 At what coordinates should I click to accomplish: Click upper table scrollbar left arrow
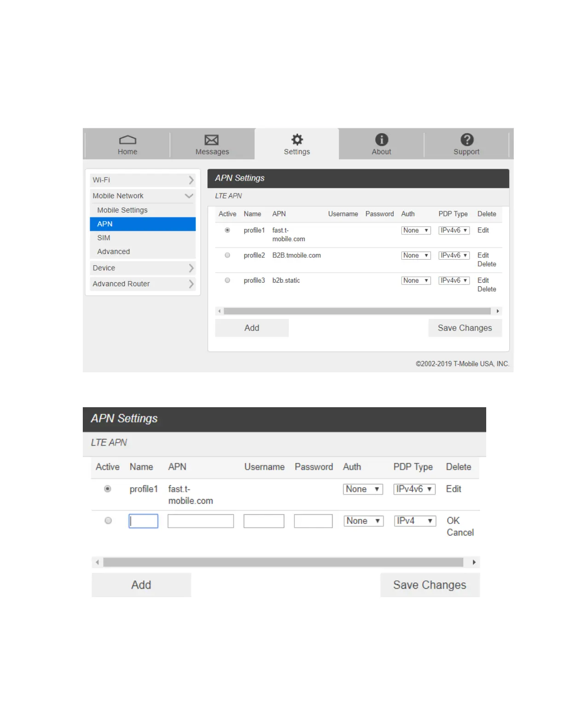(219, 311)
